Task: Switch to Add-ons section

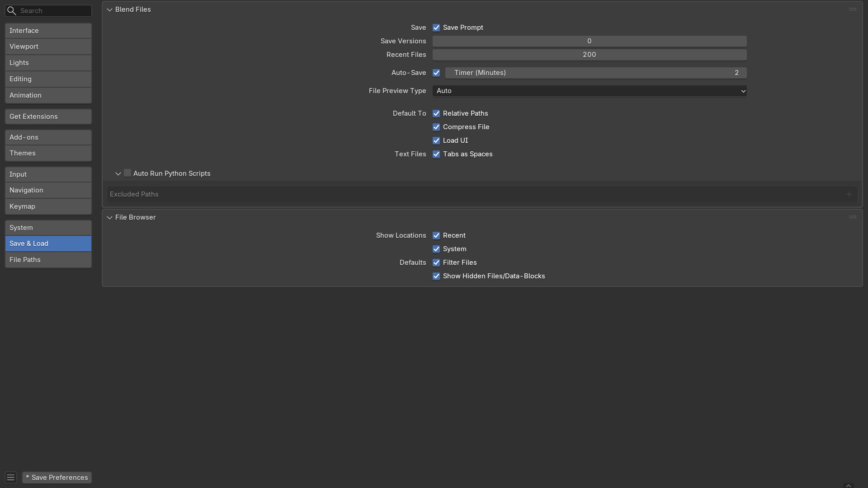Action: [48, 137]
